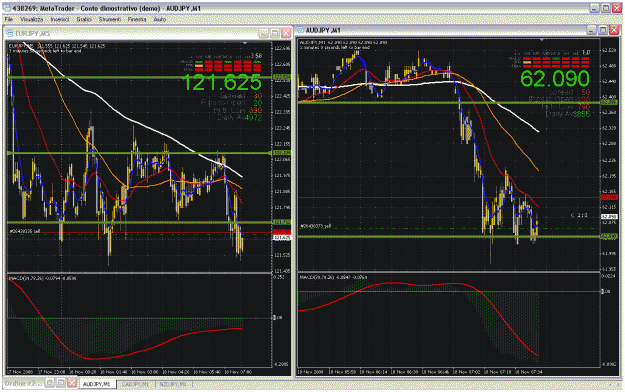Select the sell order line label in AUDJPY chart
Screen dimensions: 625x392
click(x=316, y=226)
